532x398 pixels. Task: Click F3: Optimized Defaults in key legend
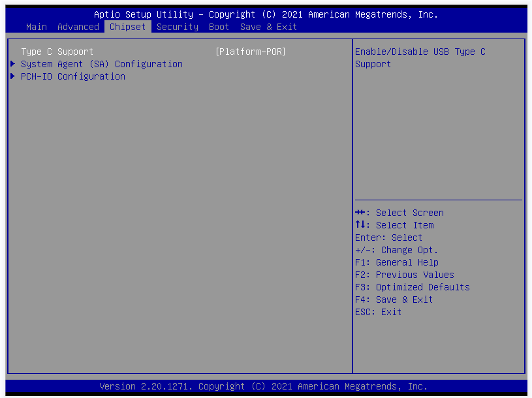pos(413,287)
